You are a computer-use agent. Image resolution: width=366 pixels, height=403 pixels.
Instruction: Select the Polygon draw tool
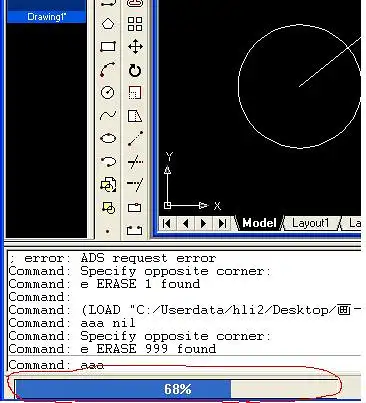(x=108, y=24)
